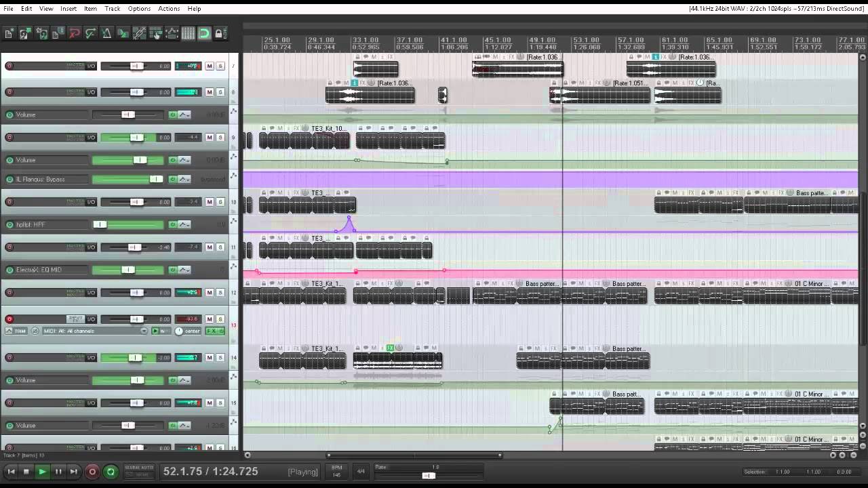Click the 4/4 time signature box
Viewport: 868px width, 488px height.
361,471
